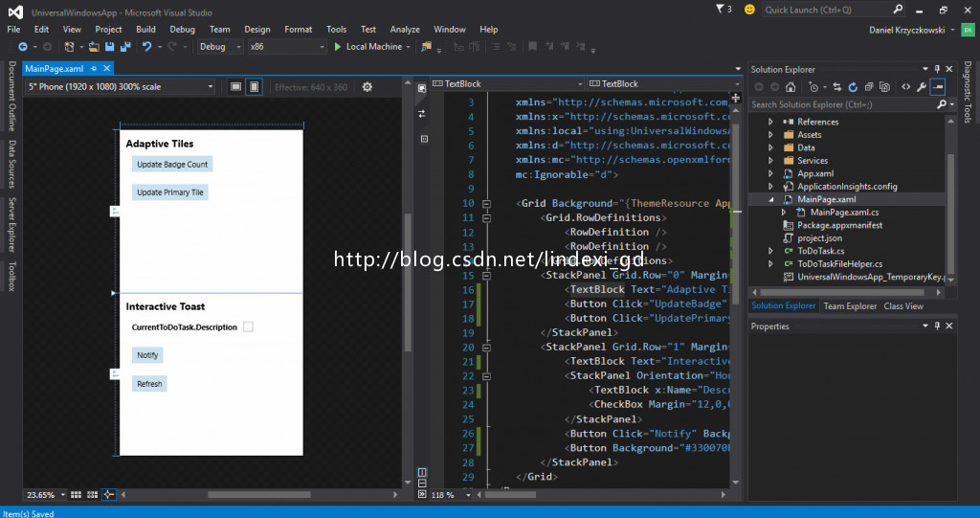Switch to Horizontal Split layout
Image resolution: width=980 pixels, height=518 pixels.
pos(422,483)
